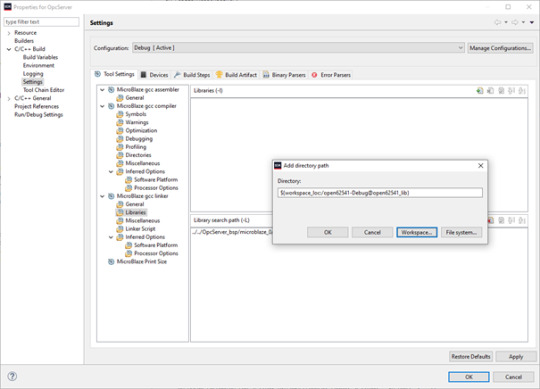Select Build Variables in left tree

pos(40,57)
